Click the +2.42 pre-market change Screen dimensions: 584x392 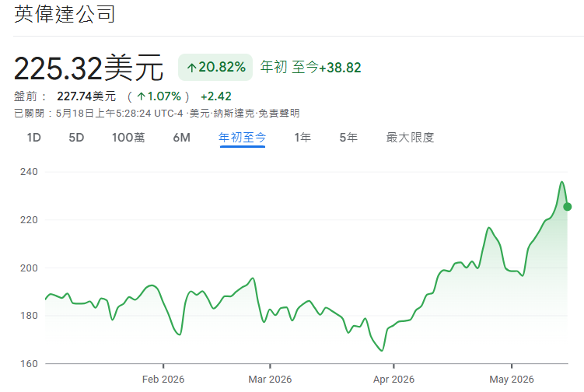click(216, 96)
